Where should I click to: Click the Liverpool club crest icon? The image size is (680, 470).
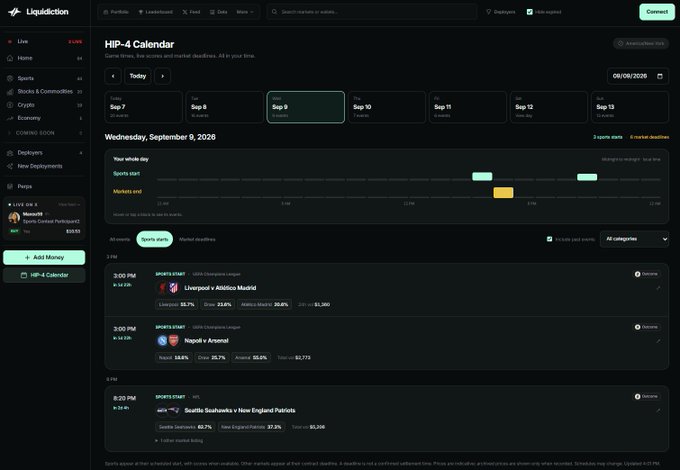point(162,288)
